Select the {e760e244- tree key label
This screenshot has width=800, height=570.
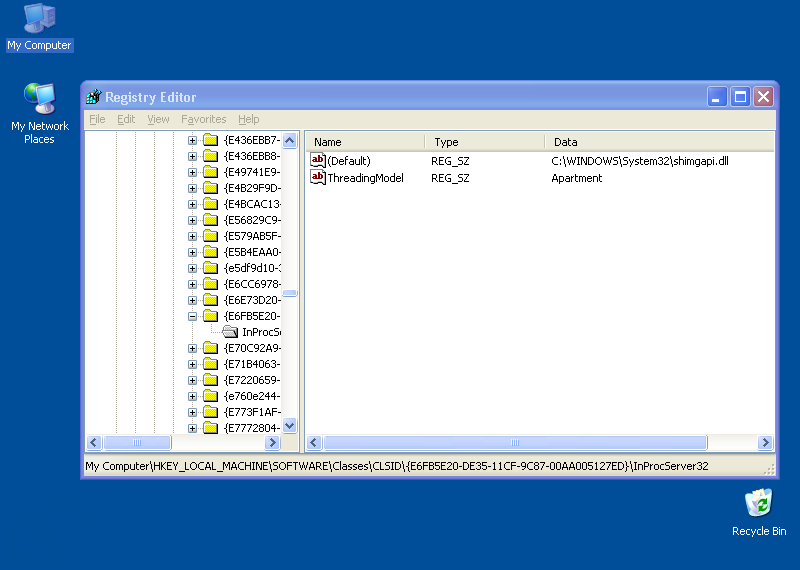tap(252, 396)
